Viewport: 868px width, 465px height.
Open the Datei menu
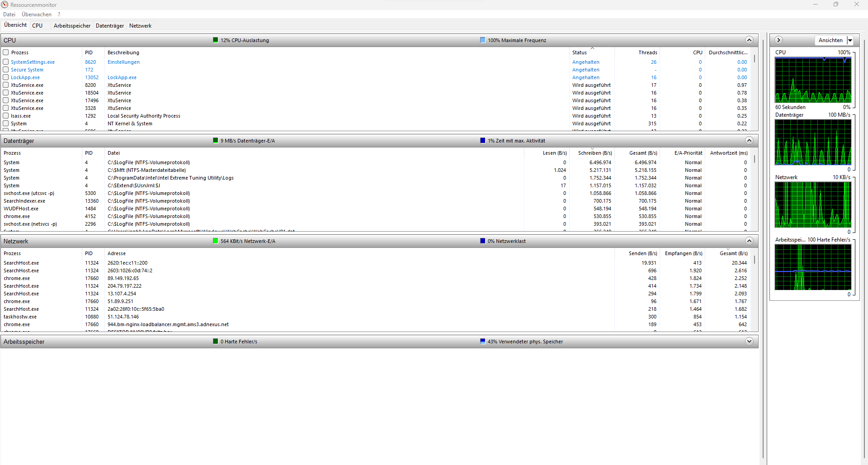[x=9, y=14]
